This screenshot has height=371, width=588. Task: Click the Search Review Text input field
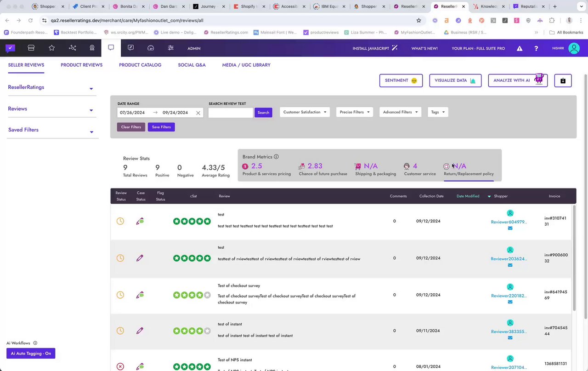(x=231, y=113)
